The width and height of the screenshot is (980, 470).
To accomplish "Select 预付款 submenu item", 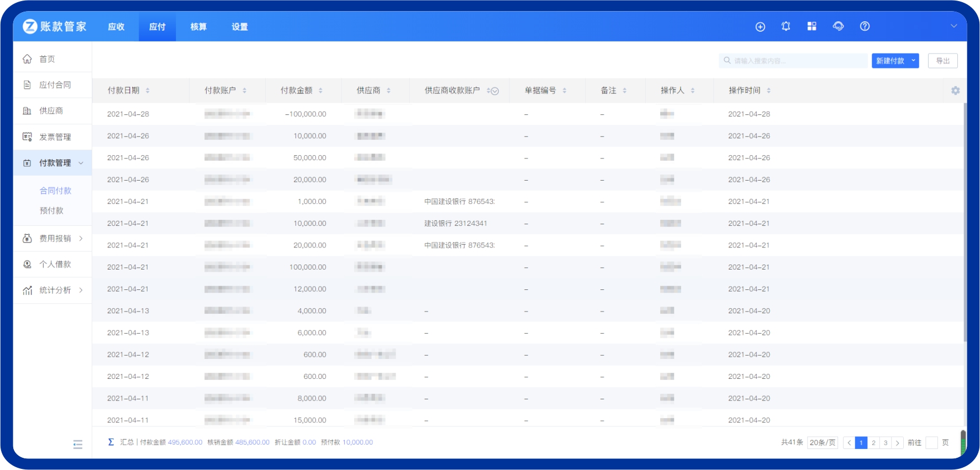I will [51, 210].
